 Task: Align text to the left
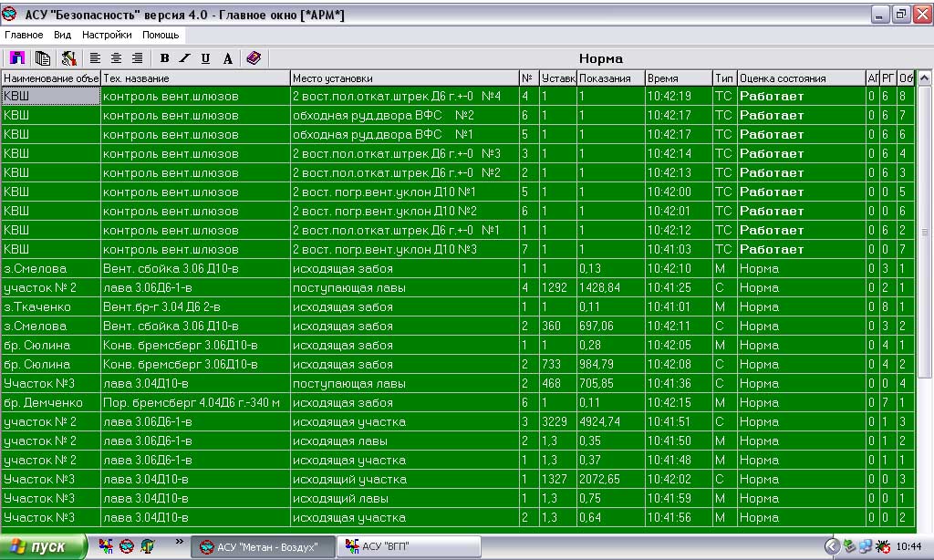[95, 58]
